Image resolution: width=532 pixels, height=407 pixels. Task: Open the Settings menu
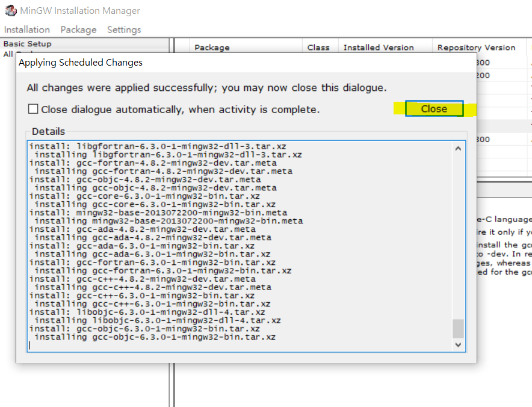coord(123,29)
